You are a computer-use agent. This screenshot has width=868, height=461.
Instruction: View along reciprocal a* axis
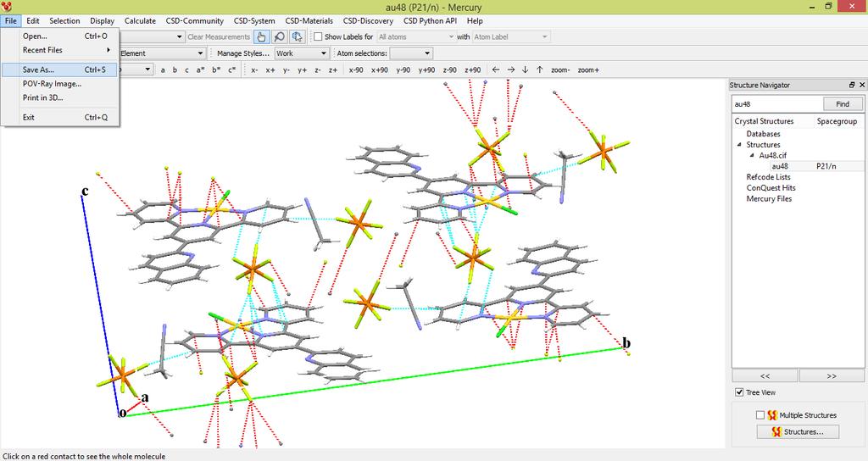click(x=200, y=70)
